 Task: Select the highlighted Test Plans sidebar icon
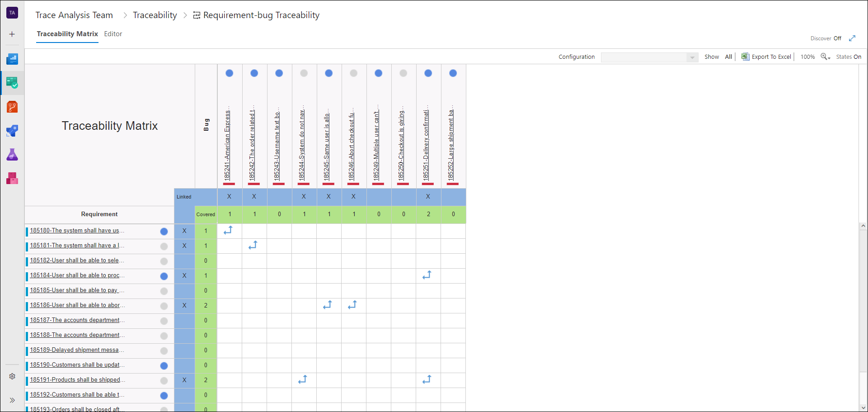tap(12, 83)
